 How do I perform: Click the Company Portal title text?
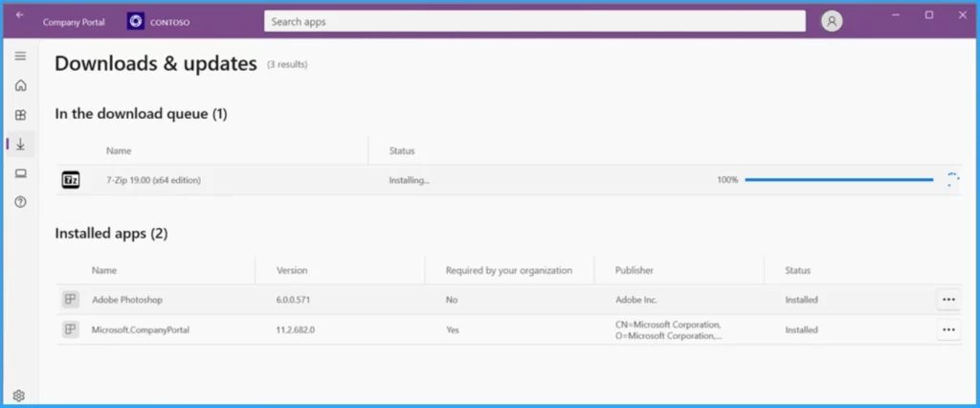[x=74, y=22]
